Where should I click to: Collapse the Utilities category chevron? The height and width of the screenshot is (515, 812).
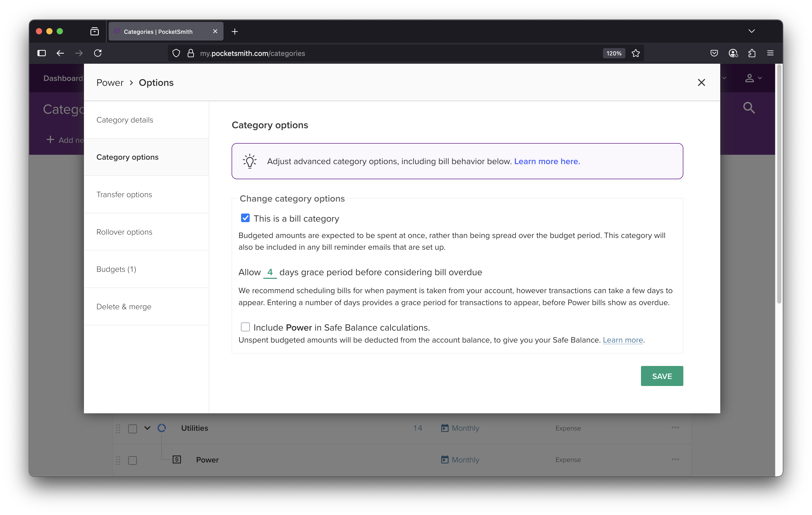[147, 428]
